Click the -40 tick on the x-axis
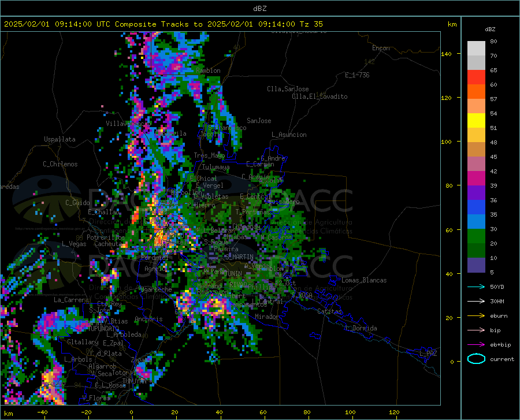Image resolution: width=520 pixels, height=420 pixels. pos(42,412)
